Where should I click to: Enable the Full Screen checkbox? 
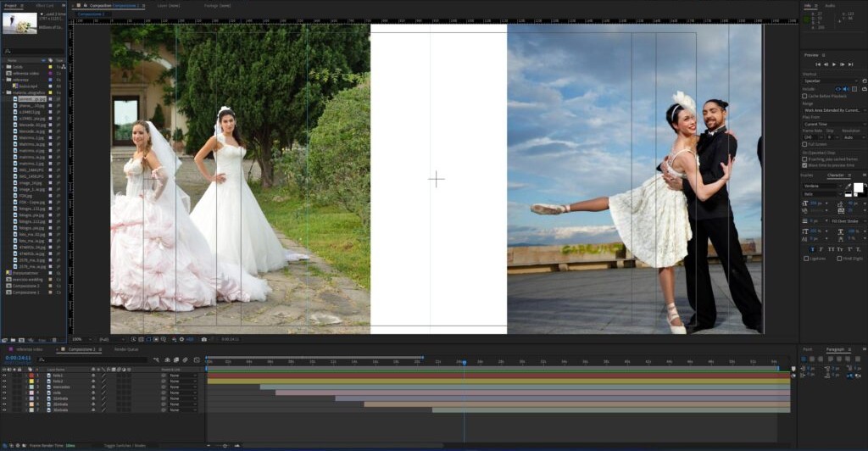[804, 144]
